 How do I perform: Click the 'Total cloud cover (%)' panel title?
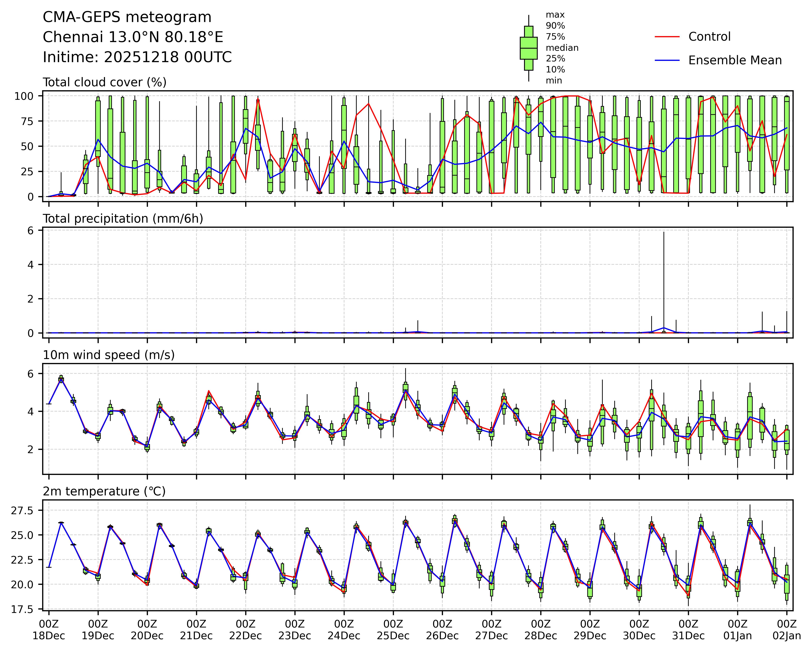coord(105,82)
